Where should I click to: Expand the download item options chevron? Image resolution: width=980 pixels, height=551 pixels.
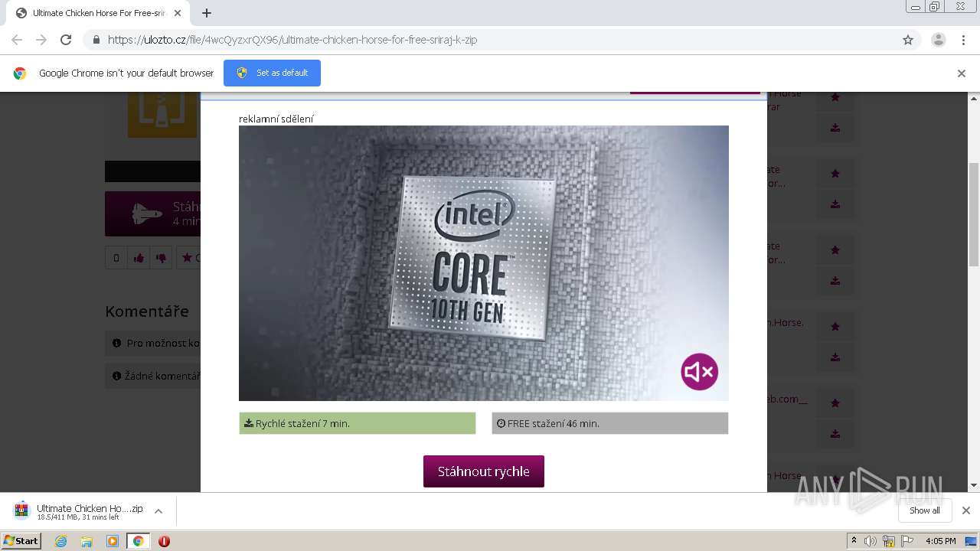[x=158, y=511]
